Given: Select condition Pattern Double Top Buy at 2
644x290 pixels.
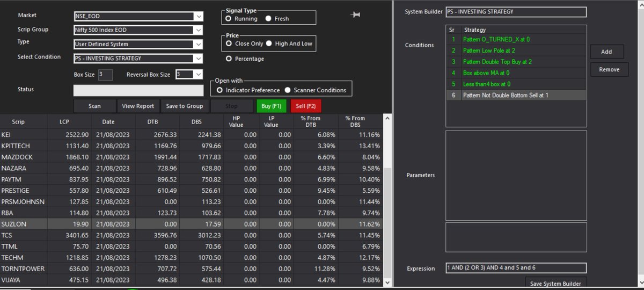Looking at the screenshot, I should point(516,62).
